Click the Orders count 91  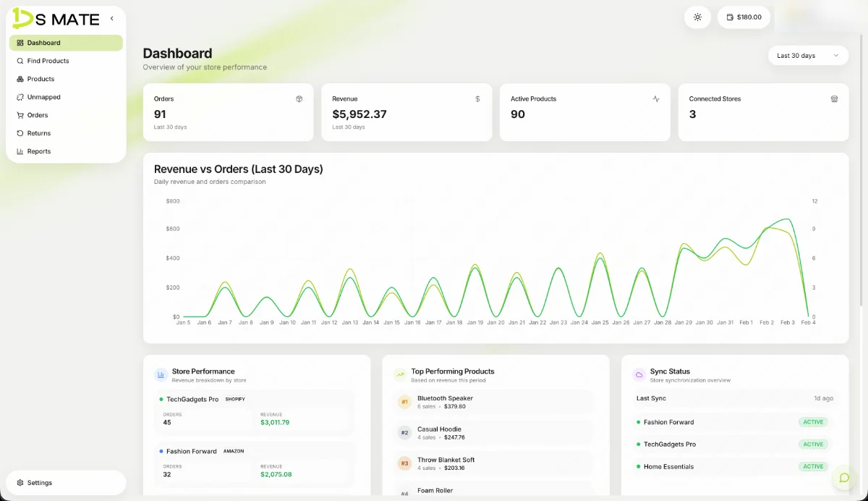point(160,114)
